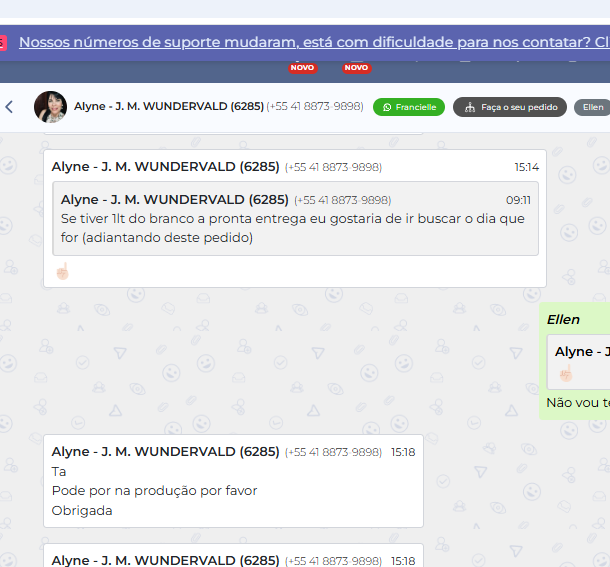610x567 pixels.
Task: Click the second red NOVO badge
Action: click(356, 68)
